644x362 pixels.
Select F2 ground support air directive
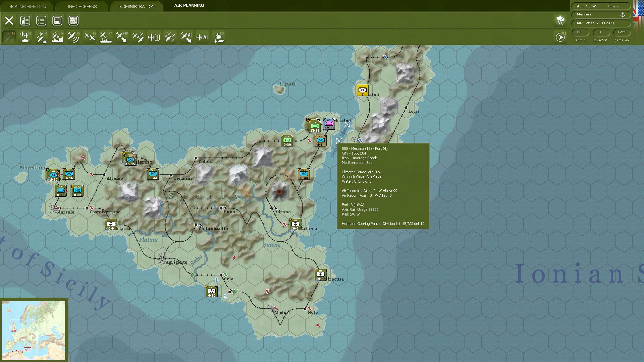click(x=25, y=37)
